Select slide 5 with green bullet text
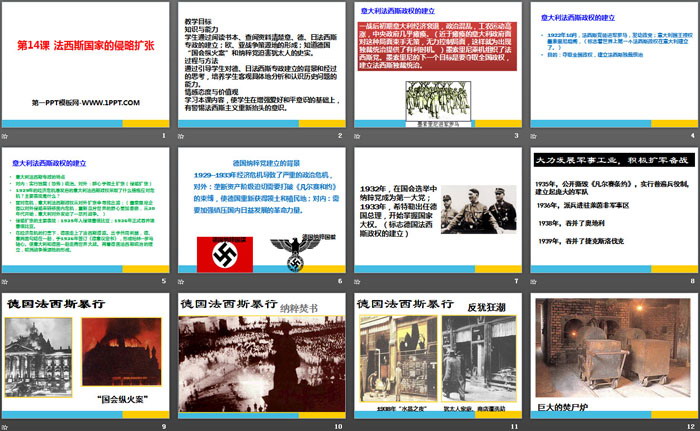 [x=85, y=210]
